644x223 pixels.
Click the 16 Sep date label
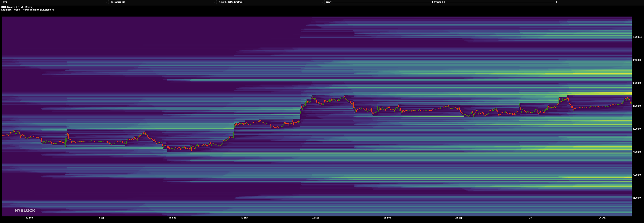(172, 218)
